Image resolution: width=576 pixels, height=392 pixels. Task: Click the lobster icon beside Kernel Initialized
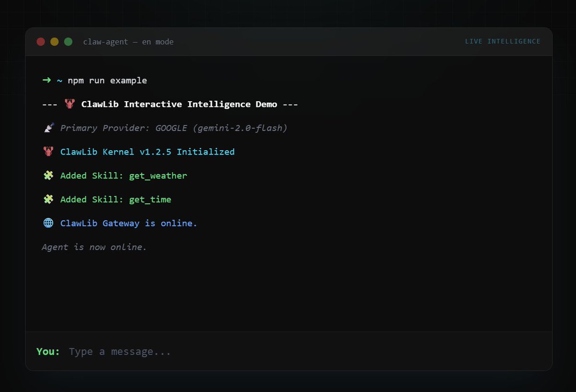tap(48, 152)
